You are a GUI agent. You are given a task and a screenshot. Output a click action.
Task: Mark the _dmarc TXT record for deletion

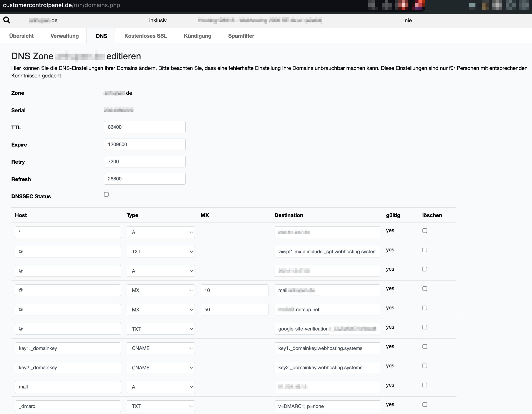pyautogui.click(x=425, y=405)
